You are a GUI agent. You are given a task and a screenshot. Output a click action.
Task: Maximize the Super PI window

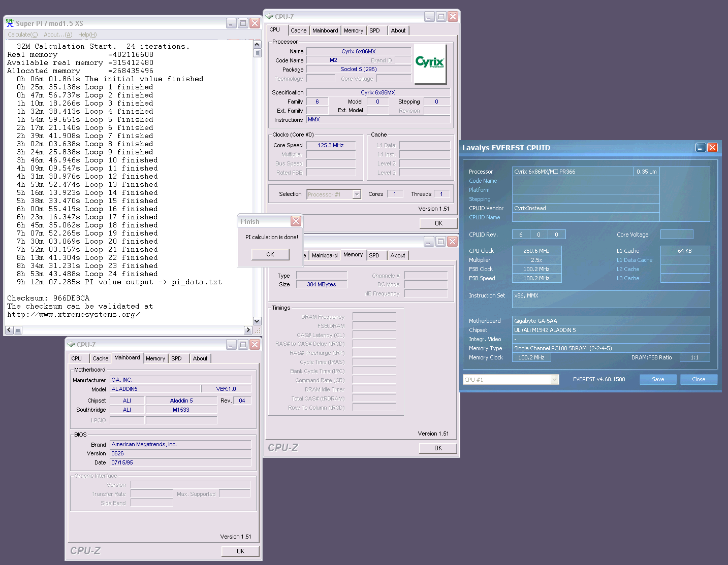pyautogui.click(x=243, y=23)
